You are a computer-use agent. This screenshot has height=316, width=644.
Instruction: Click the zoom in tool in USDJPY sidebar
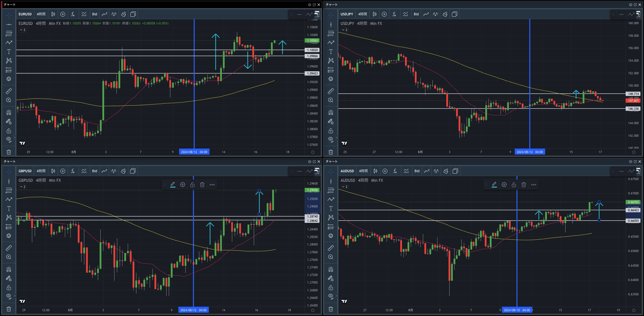(x=331, y=100)
